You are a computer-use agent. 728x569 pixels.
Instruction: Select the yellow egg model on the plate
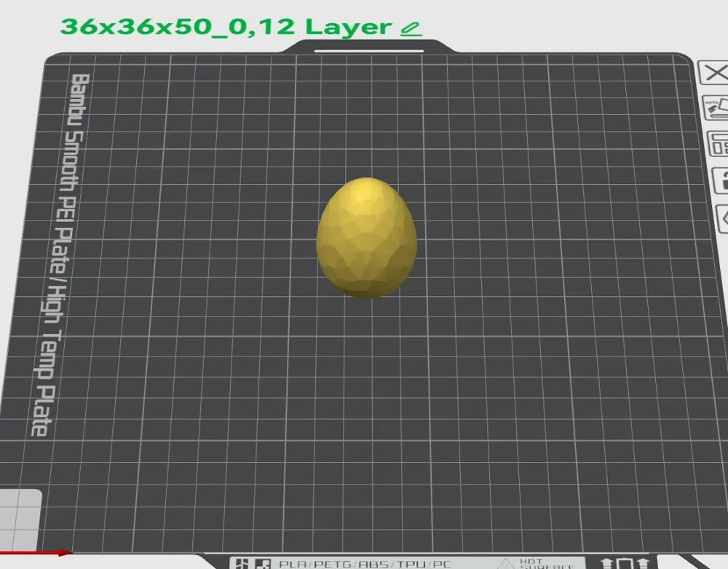click(366, 238)
